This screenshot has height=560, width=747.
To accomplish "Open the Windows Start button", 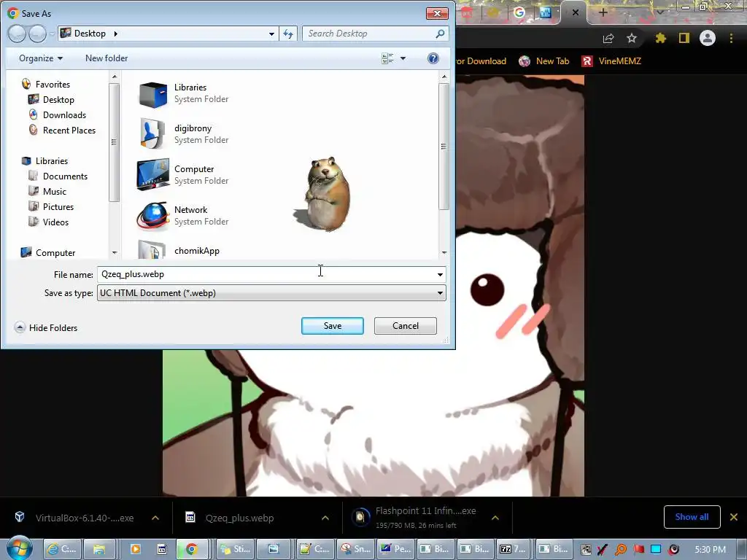I will pyautogui.click(x=20, y=548).
